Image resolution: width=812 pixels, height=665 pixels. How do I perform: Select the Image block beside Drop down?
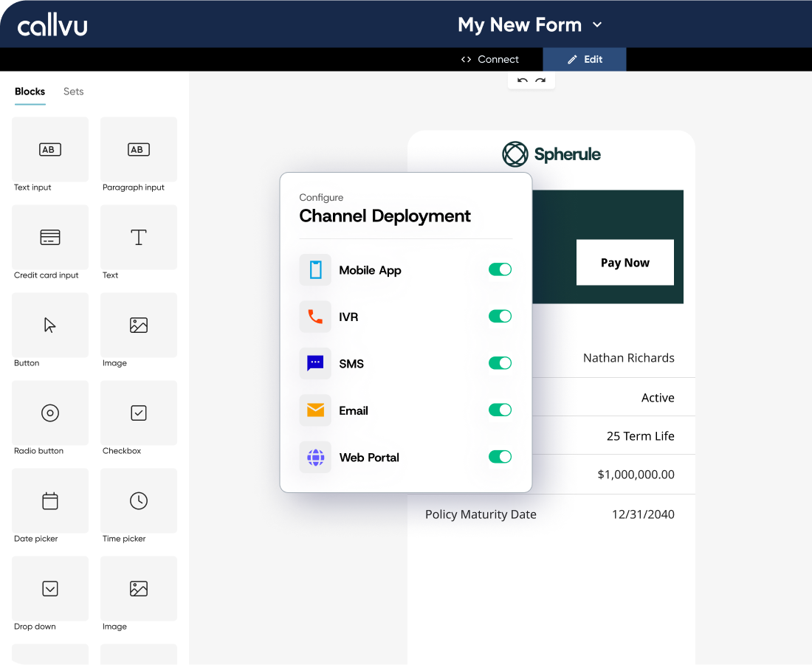pos(138,588)
